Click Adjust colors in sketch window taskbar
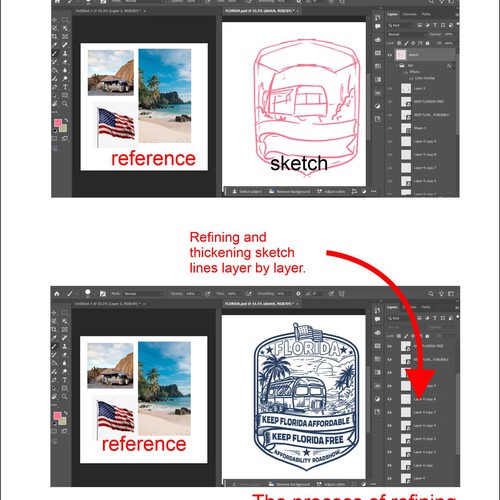 331,192
